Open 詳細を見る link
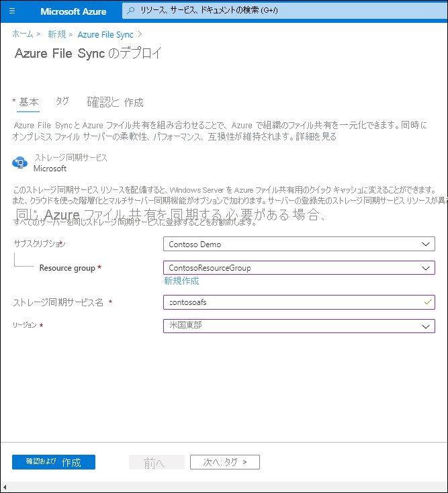Image resolution: width=448 pixels, height=493 pixels. pos(316,137)
